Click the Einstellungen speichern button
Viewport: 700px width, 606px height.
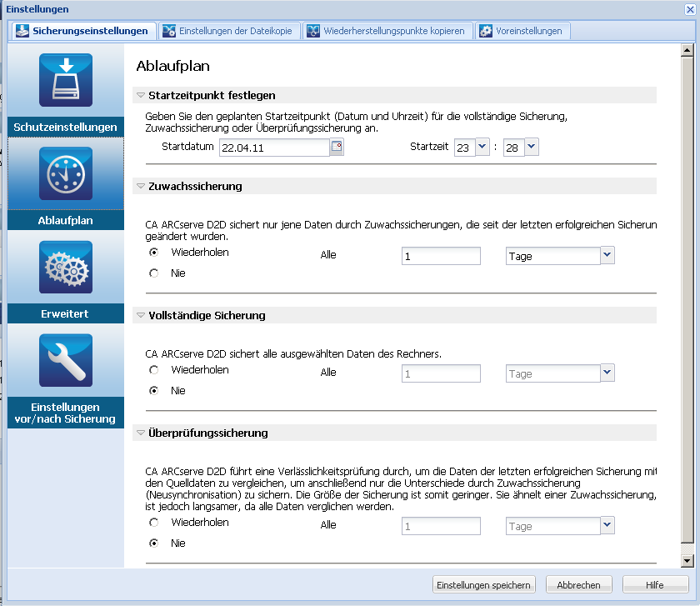pos(484,585)
